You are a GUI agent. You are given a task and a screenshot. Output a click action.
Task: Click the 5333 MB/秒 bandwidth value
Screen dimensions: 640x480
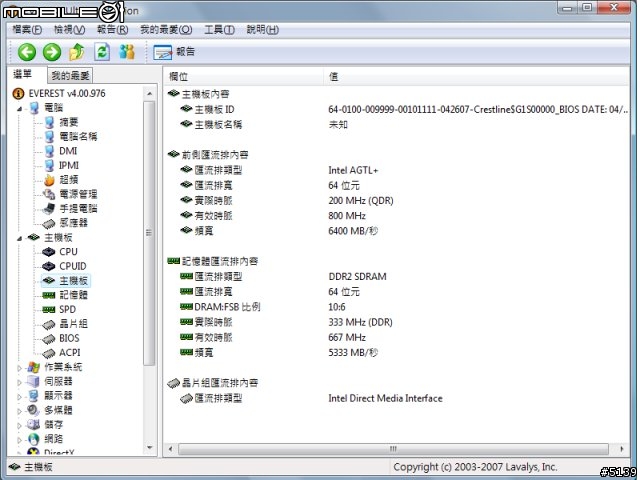pyautogui.click(x=353, y=353)
